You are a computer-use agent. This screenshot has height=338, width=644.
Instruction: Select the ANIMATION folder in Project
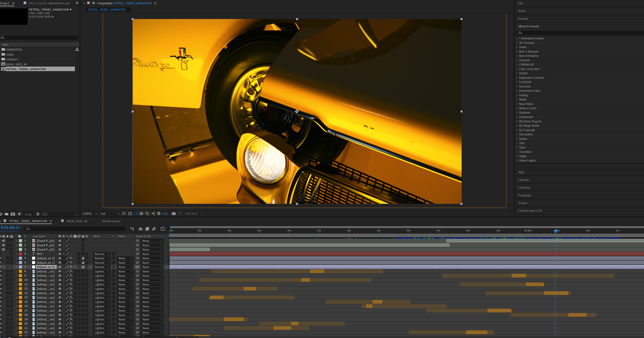[x=14, y=50]
